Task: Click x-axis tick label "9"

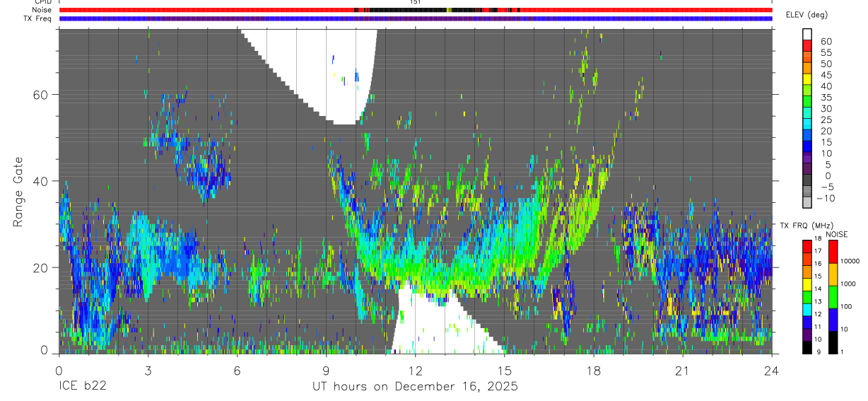Action: tap(326, 370)
